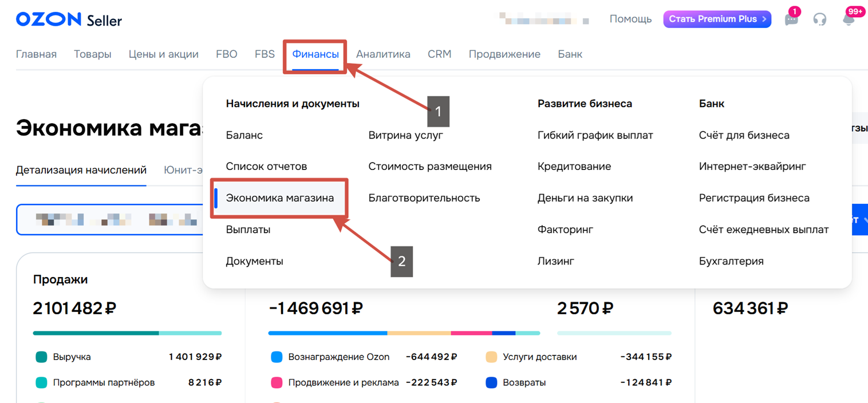The image size is (868, 403).
Task: Click the Программы партнёров legend square
Action: pyautogui.click(x=41, y=382)
